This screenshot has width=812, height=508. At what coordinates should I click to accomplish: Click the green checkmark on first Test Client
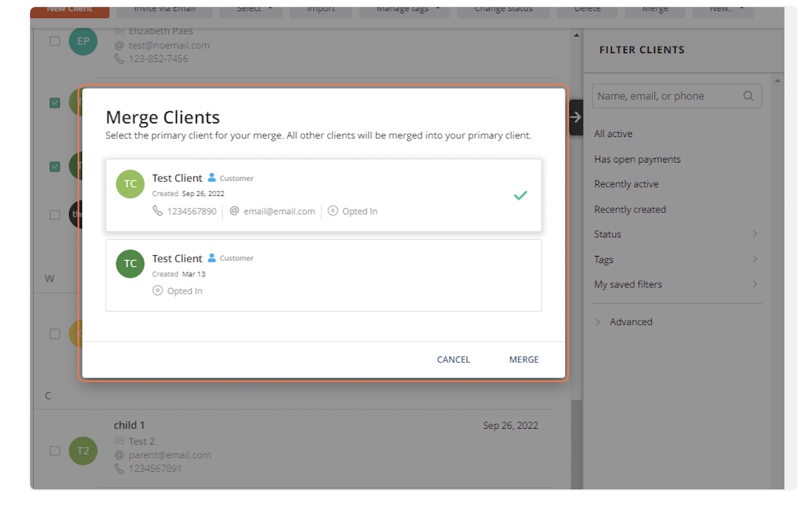pyautogui.click(x=520, y=195)
